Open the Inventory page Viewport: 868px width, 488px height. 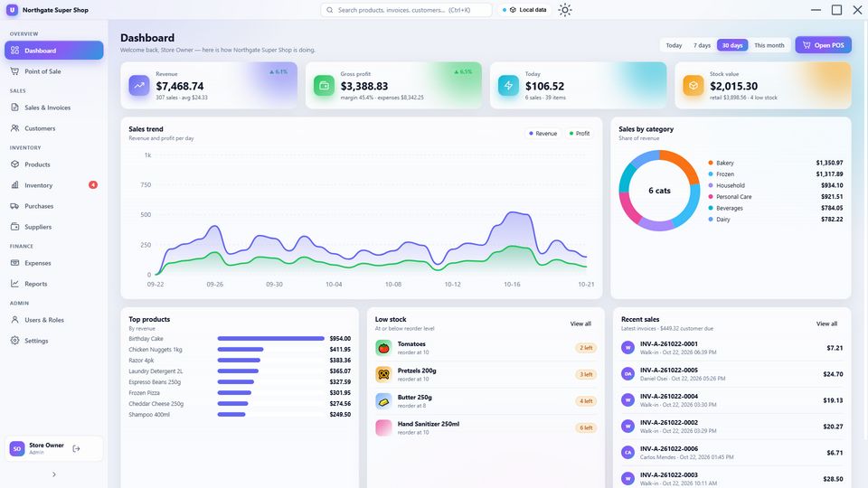point(53,185)
